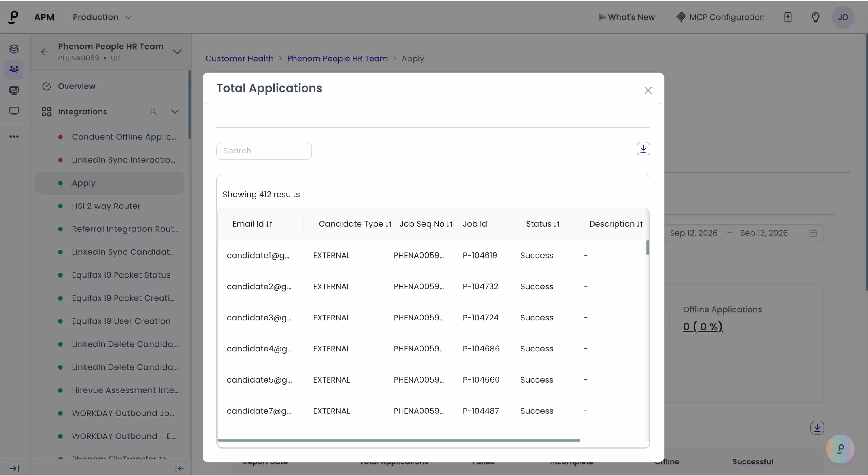Collapse the integrations navigation panel
This screenshot has width=868, height=475.
coord(179,468)
